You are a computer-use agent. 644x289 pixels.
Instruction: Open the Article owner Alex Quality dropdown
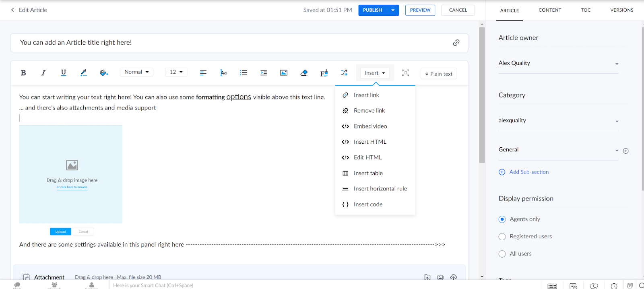[x=558, y=63]
